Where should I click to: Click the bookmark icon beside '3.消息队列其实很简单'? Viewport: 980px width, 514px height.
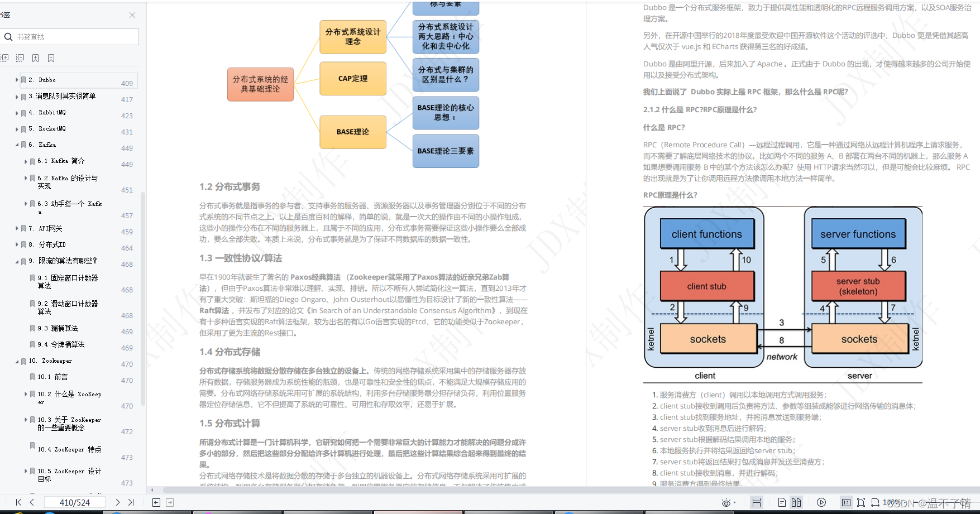coord(23,97)
